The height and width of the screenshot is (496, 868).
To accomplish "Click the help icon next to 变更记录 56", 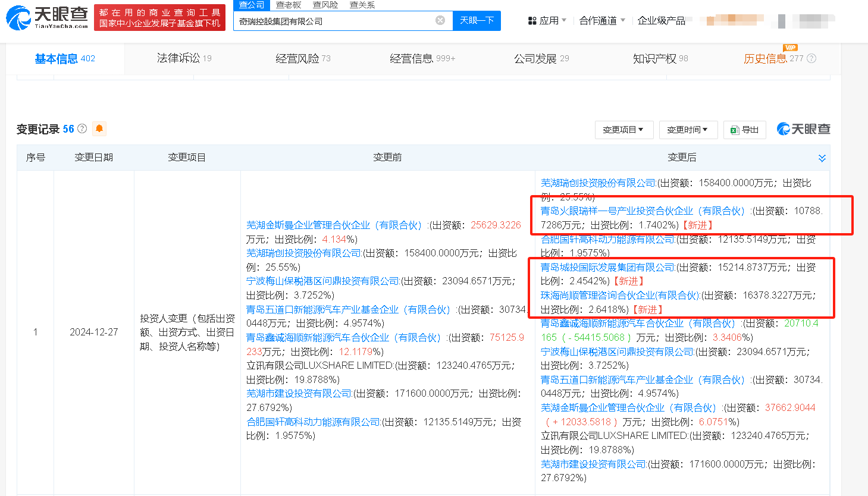I will (82, 128).
